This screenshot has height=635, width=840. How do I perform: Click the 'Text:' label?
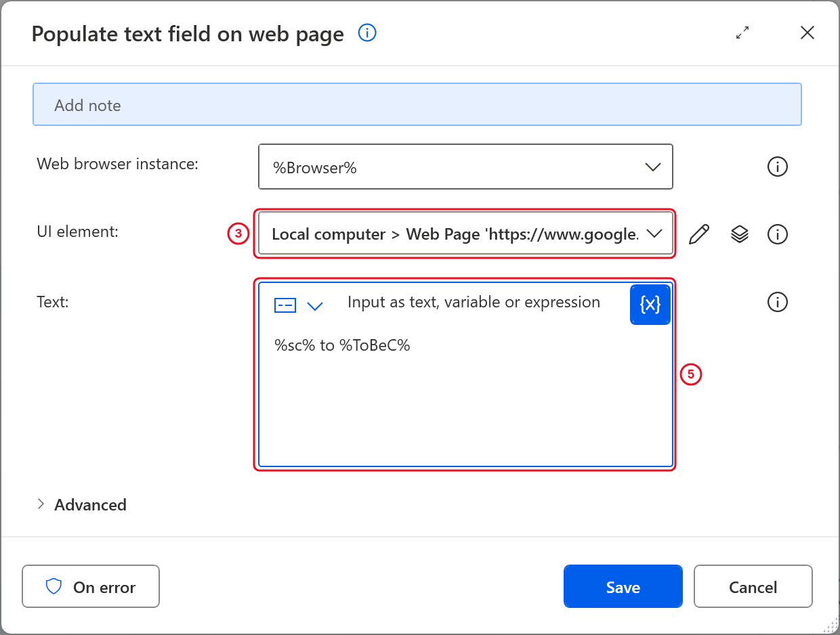(x=53, y=302)
